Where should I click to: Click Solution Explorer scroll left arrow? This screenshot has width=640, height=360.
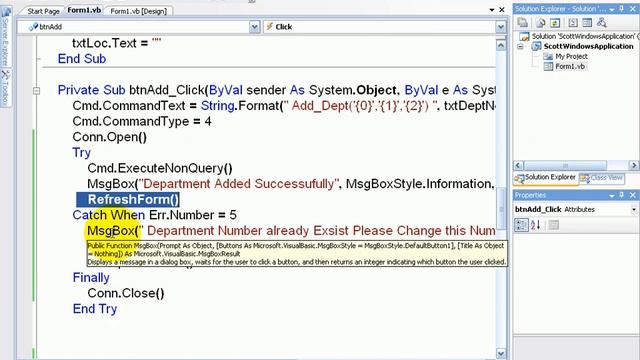(x=518, y=165)
